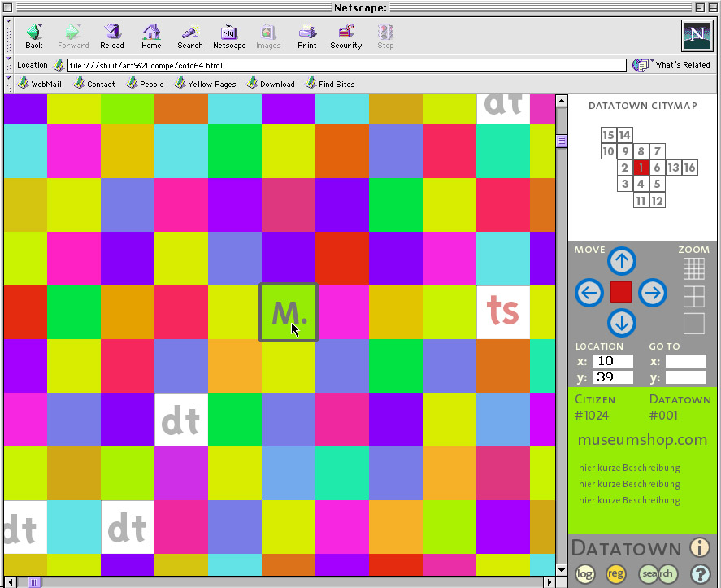Viewport: 721px width, 588px height.
Task: Select district 13 on the citymap
Action: [x=673, y=168]
